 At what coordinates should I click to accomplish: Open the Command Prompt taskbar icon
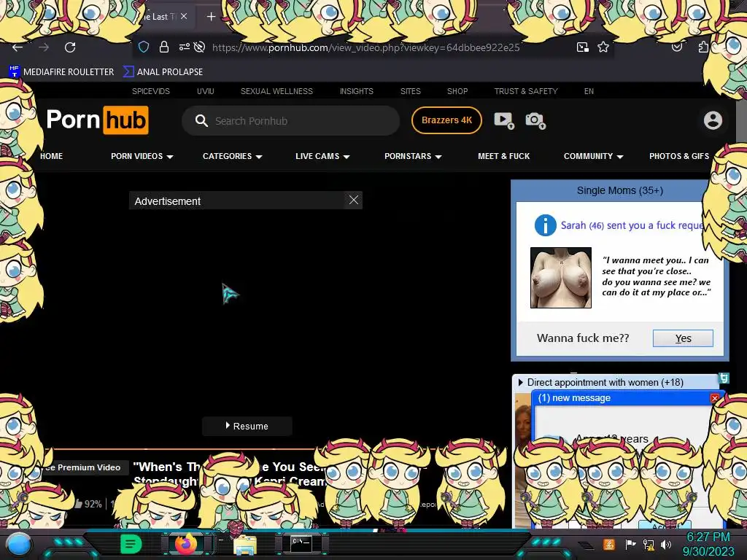point(301,544)
